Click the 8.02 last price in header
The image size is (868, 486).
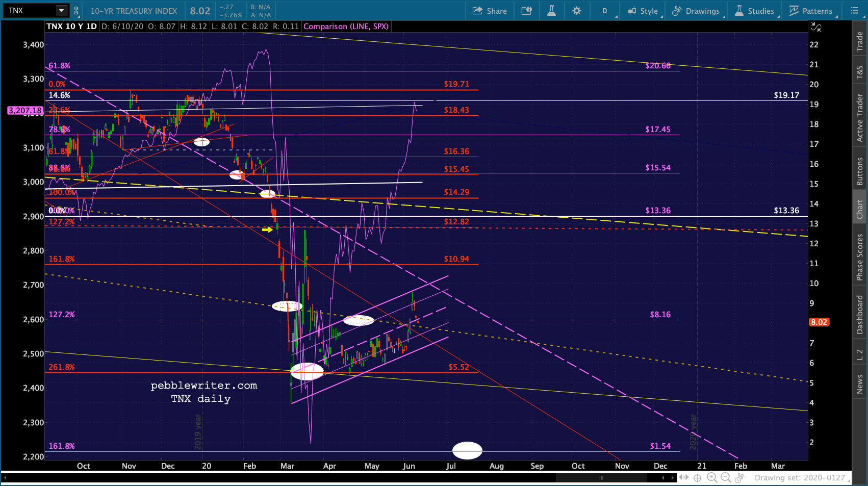click(200, 11)
